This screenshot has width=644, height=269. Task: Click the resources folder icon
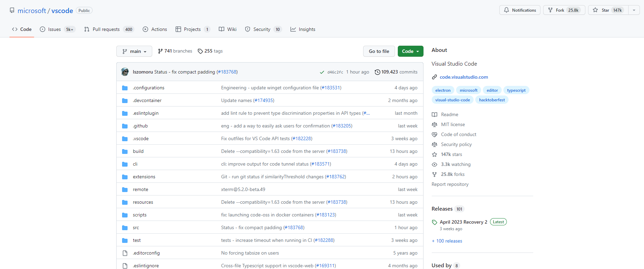click(125, 202)
